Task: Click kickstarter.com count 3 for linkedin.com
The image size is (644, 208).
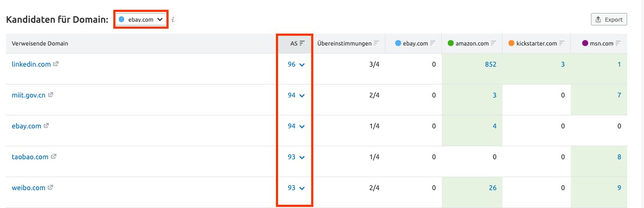Action: [563, 64]
